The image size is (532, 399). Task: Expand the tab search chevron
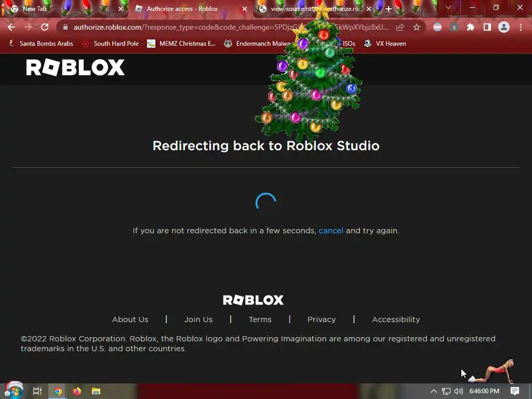[448, 7]
